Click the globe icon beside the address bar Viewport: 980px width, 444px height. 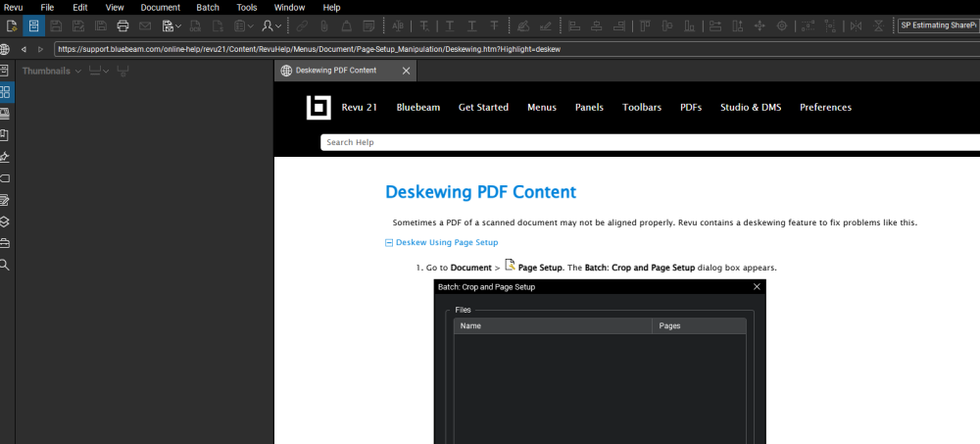[x=4, y=49]
